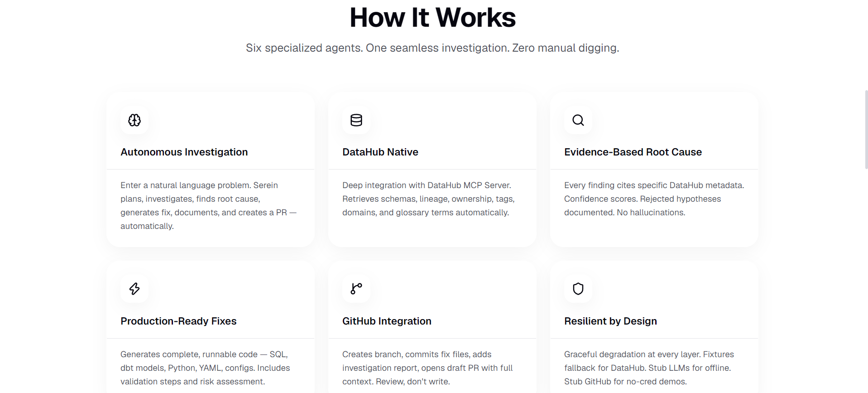Viewport: 868px width, 393px height.
Task: Select the DataHub Native card heading
Action: coord(380,152)
